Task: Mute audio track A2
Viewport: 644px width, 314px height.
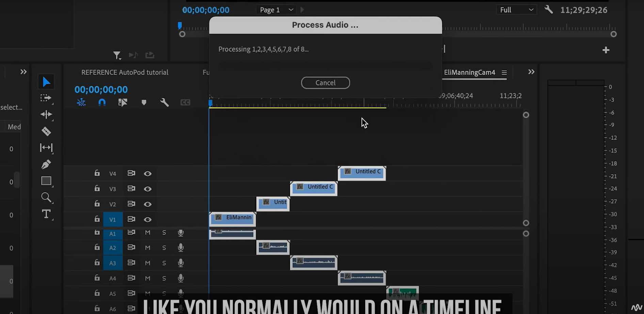Action: coord(147,248)
